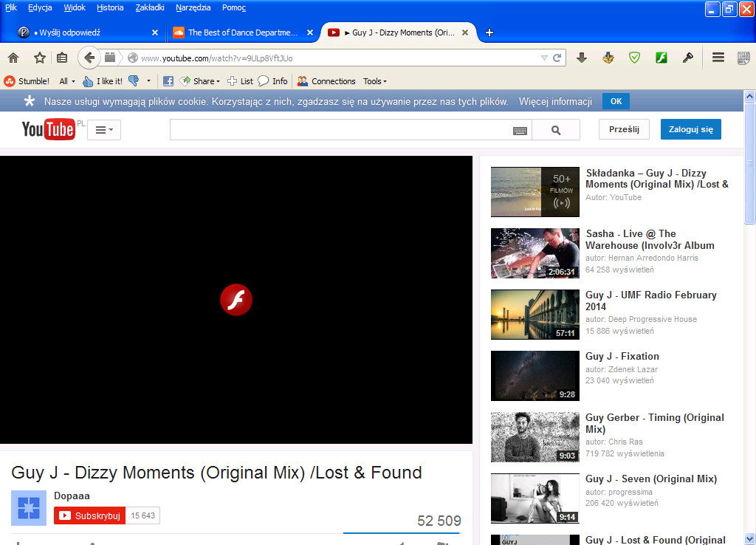The image size is (756, 545).
Task: Click the YouTube logo
Action: pos(49,129)
